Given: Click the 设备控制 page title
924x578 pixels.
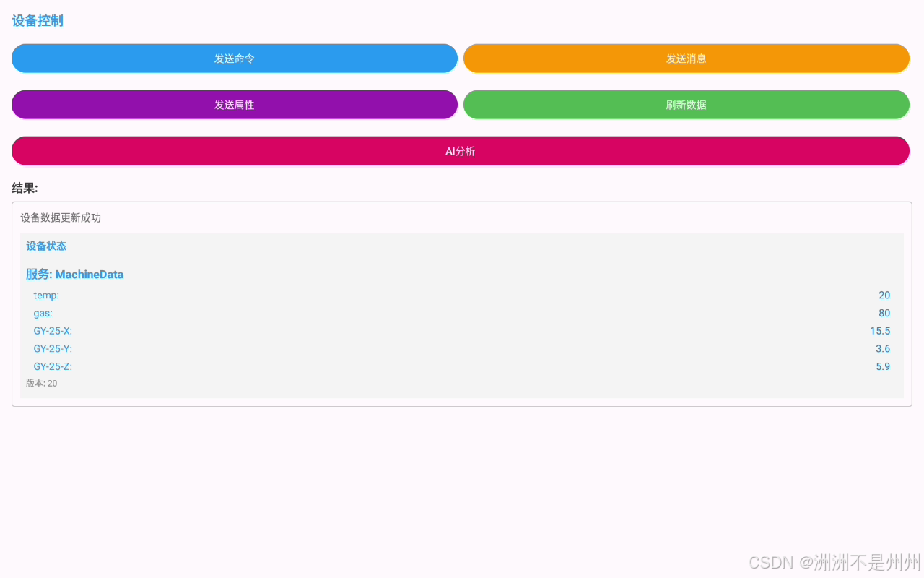Looking at the screenshot, I should pyautogui.click(x=38, y=21).
